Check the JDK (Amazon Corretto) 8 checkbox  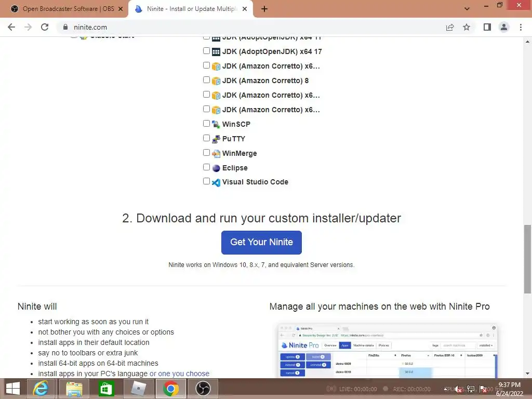(206, 79)
